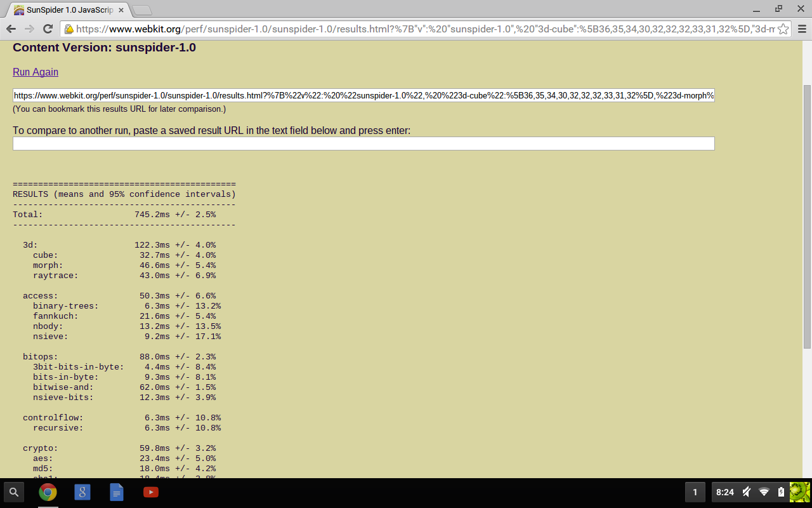The image size is (812, 508).
Task: Select the saved results URL text field
Action: coord(363,95)
